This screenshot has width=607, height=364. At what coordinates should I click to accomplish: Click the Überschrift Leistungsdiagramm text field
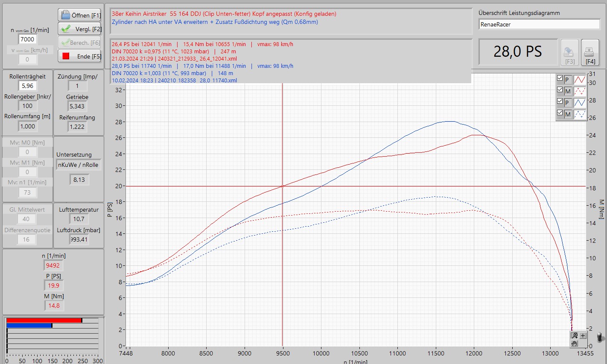pyautogui.click(x=539, y=24)
